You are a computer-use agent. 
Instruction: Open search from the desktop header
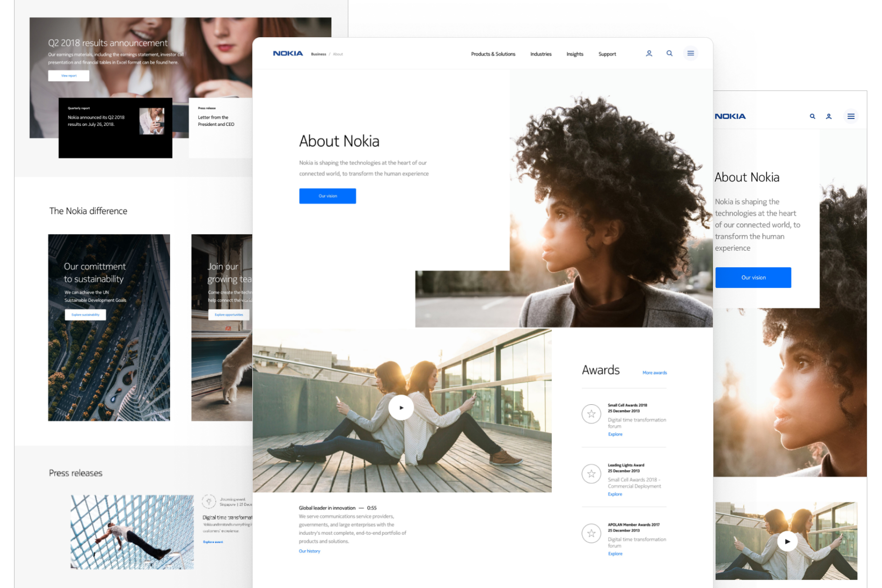click(x=669, y=53)
